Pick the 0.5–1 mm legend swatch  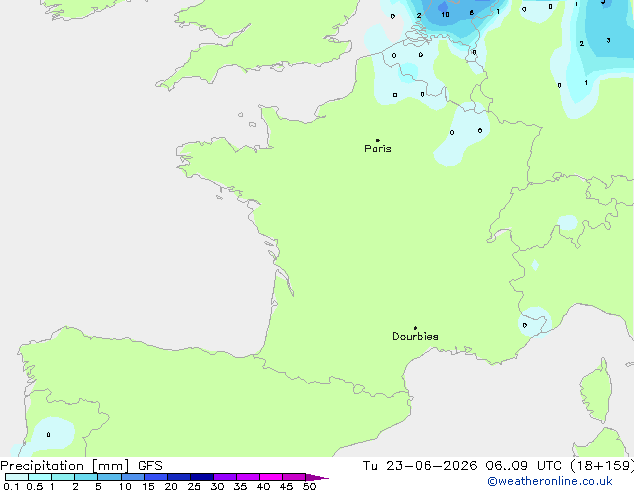(x=40, y=477)
